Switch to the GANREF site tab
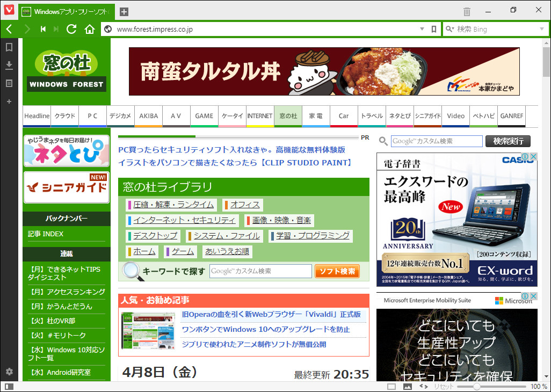 [512, 116]
